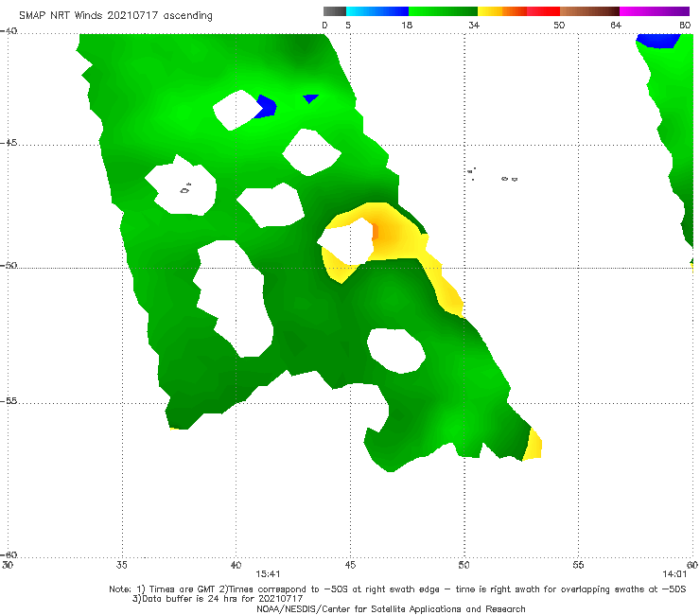Click the red segment before 50 on color bar

[x=543, y=11]
